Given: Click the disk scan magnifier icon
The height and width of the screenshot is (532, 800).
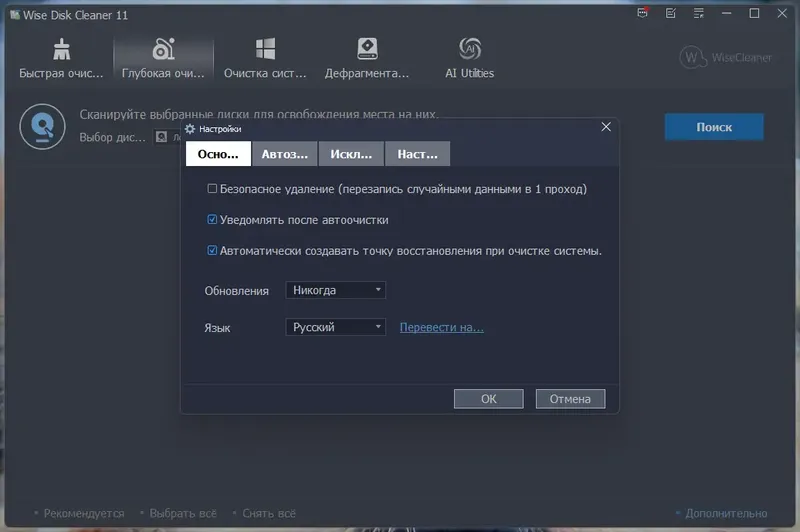Looking at the screenshot, I should (x=42, y=126).
